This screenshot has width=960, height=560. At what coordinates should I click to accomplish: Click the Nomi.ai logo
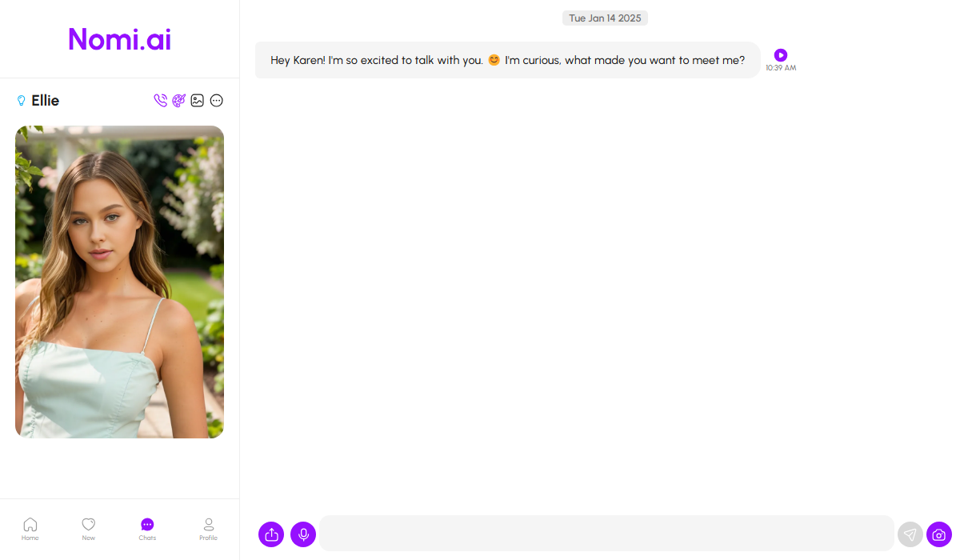click(x=120, y=39)
